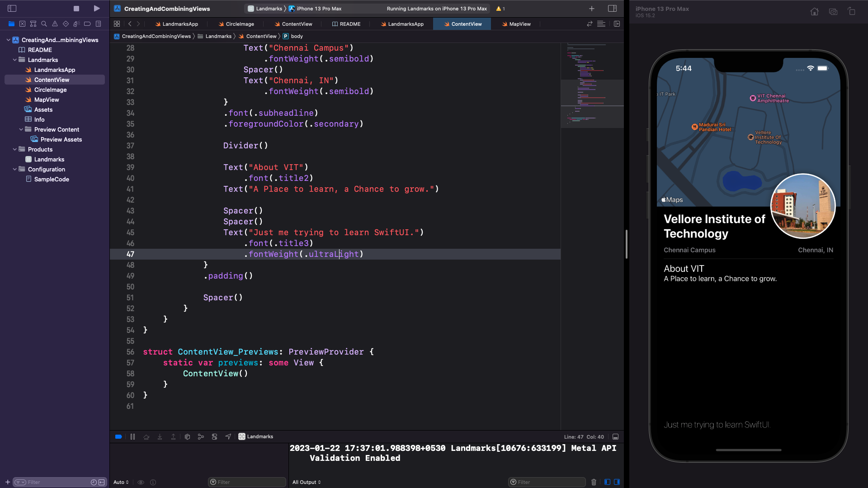Collapse the Configuration folder
The image size is (868, 488).
pos(14,169)
